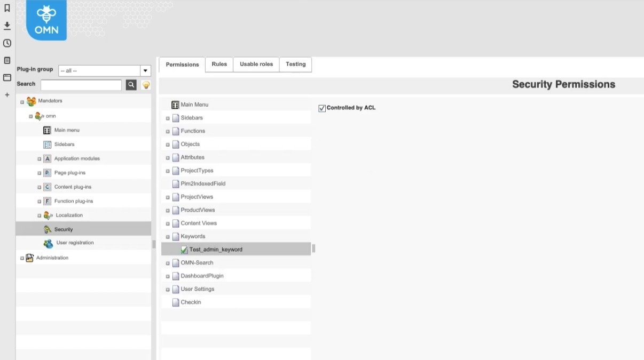Screen dimensions: 644x360
Task: Select ProductViews in permissions tree
Action: click(x=198, y=210)
